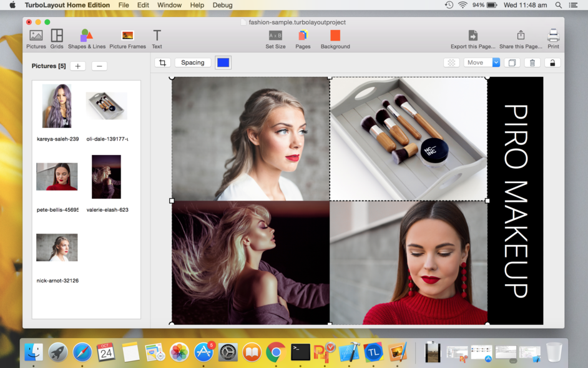Open Picture Frames tool

pos(127,39)
